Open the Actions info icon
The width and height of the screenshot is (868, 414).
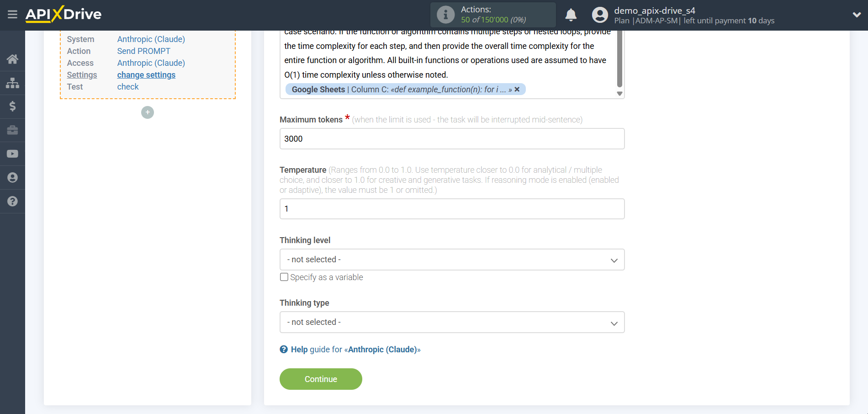click(445, 15)
